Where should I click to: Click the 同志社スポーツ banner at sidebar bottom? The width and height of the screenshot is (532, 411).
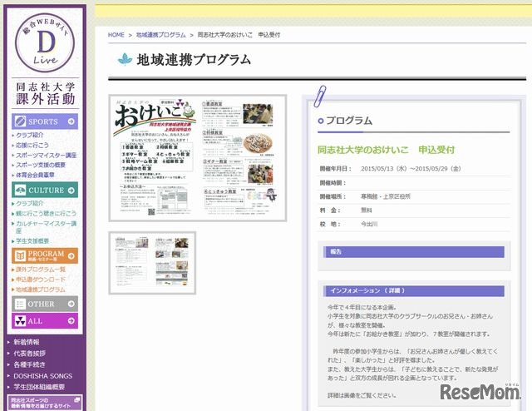[x=45, y=403]
